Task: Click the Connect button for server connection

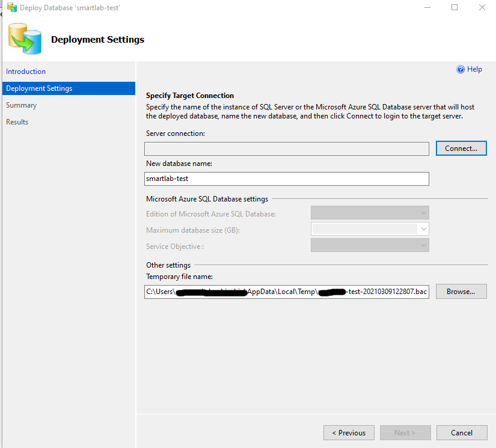Action: pyautogui.click(x=461, y=148)
